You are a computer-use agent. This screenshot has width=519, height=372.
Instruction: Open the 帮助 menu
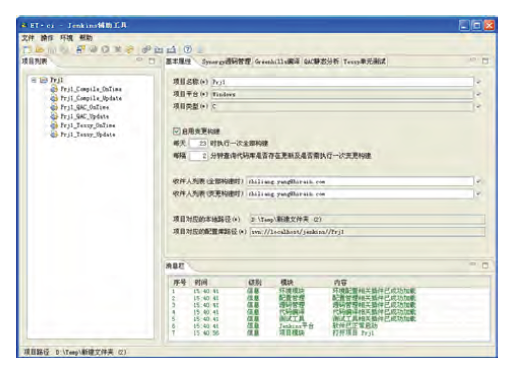85,38
